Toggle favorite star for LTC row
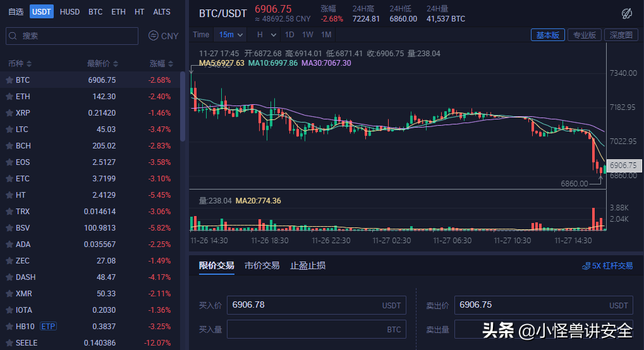 (x=9, y=130)
